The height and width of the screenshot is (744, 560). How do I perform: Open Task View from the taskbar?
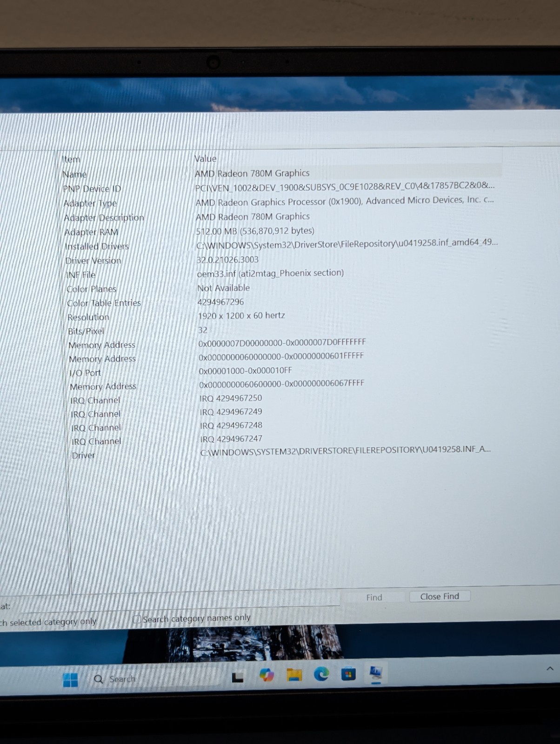coord(238,677)
